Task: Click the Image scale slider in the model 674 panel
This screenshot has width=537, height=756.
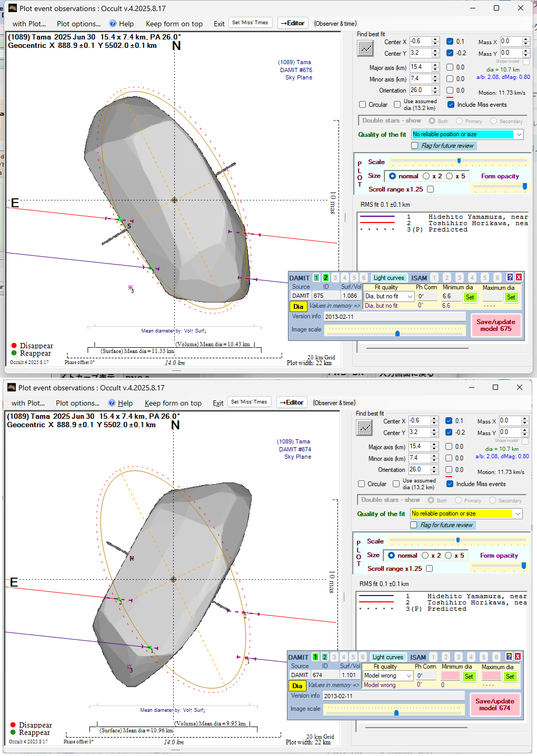Action: pyautogui.click(x=396, y=709)
